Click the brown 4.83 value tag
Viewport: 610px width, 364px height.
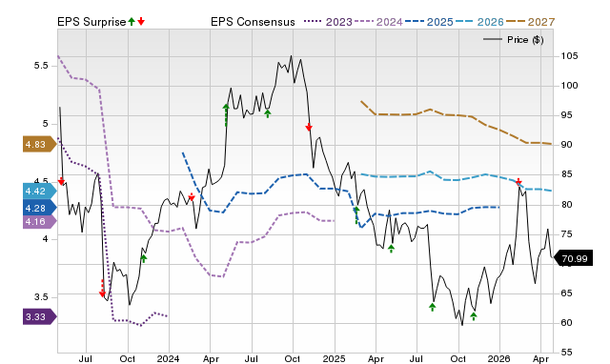point(40,144)
